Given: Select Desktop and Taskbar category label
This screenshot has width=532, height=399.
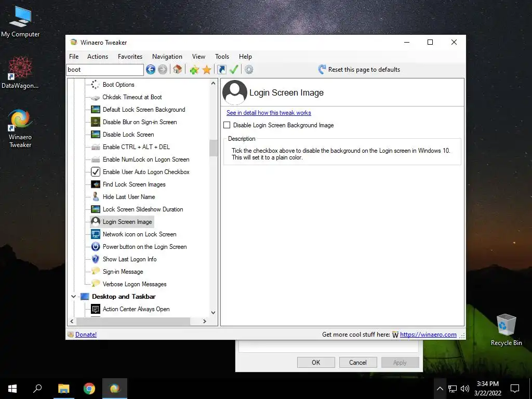Looking at the screenshot, I should tap(124, 297).
